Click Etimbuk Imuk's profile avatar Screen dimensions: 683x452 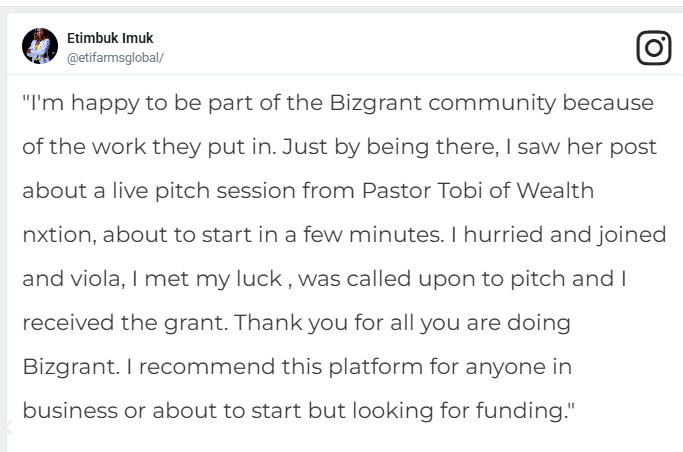(x=40, y=46)
